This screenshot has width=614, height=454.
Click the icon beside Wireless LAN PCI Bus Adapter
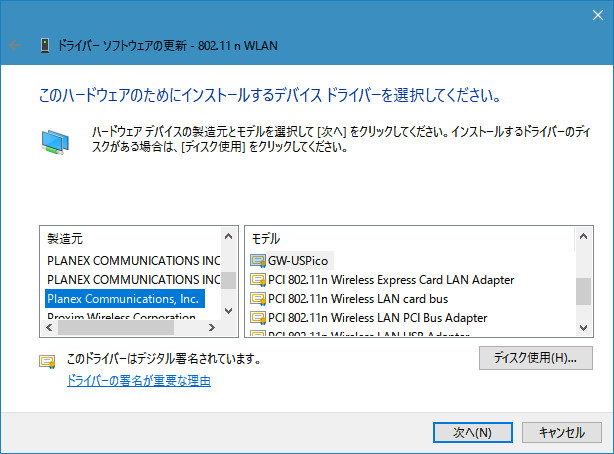pos(258,317)
